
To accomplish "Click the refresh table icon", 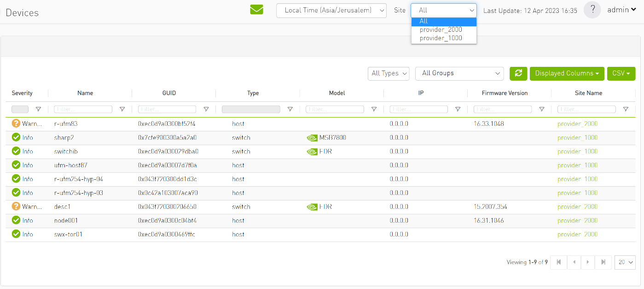I will coord(518,73).
